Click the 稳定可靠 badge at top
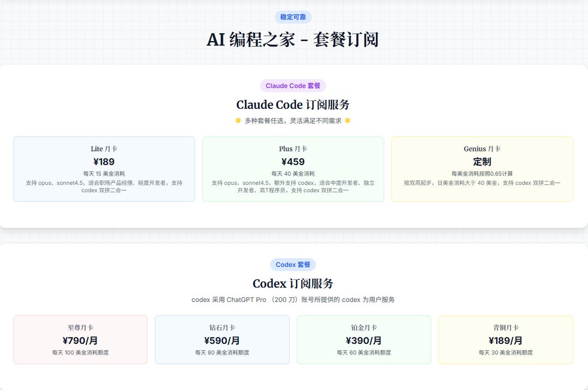The image size is (588, 390). click(x=293, y=17)
